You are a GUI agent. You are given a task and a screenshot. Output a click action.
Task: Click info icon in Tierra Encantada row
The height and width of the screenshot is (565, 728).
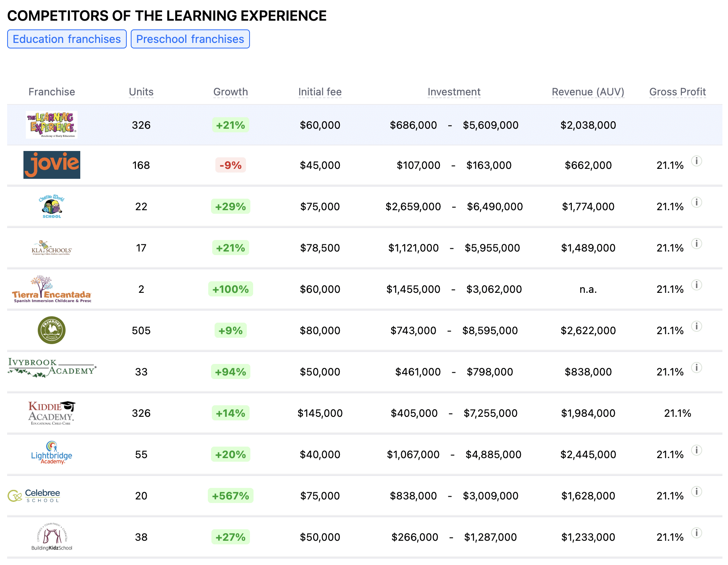pyautogui.click(x=696, y=285)
